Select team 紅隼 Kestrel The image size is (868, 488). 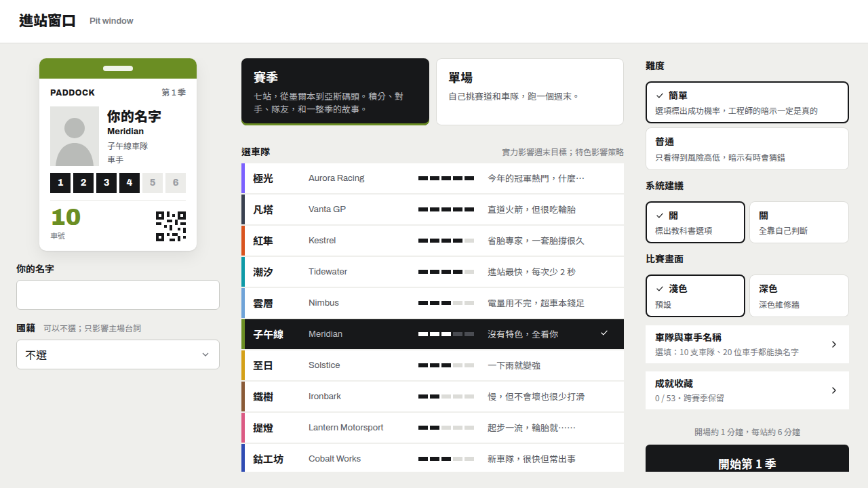click(x=433, y=241)
